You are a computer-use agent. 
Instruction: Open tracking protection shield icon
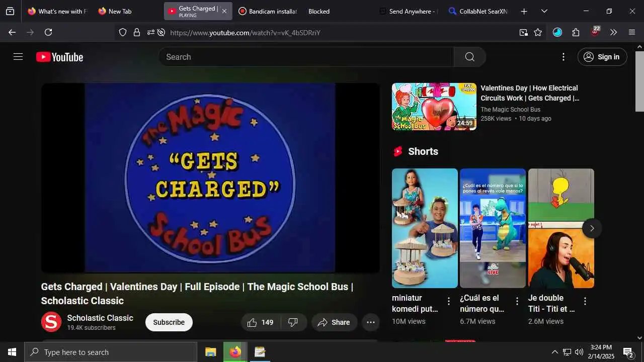tap(123, 33)
